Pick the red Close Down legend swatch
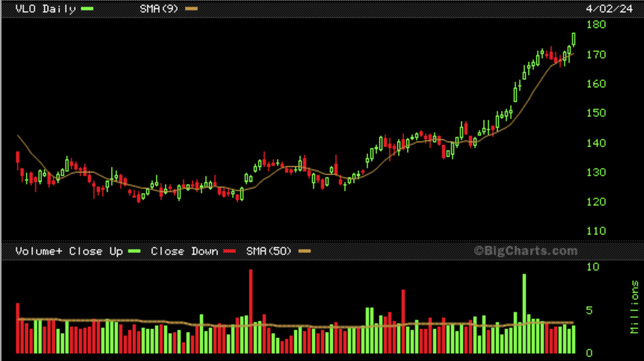Image resolution: width=644 pixels, height=361 pixels. [x=230, y=251]
